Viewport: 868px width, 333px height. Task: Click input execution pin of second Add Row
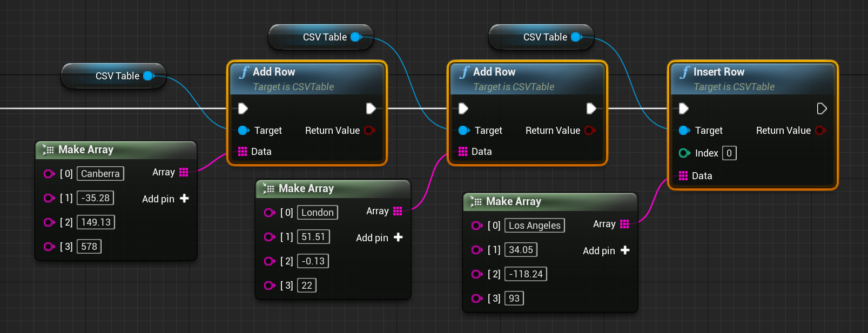point(463,108)
